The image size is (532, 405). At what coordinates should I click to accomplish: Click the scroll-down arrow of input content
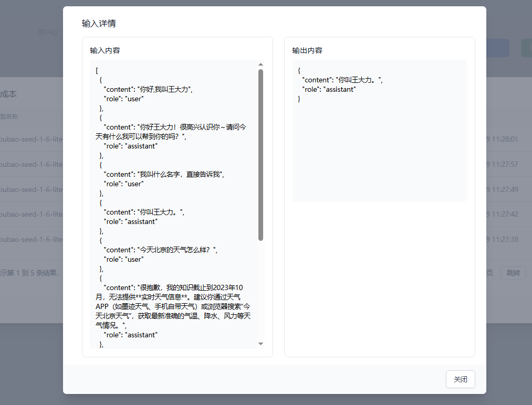point(260,344)
